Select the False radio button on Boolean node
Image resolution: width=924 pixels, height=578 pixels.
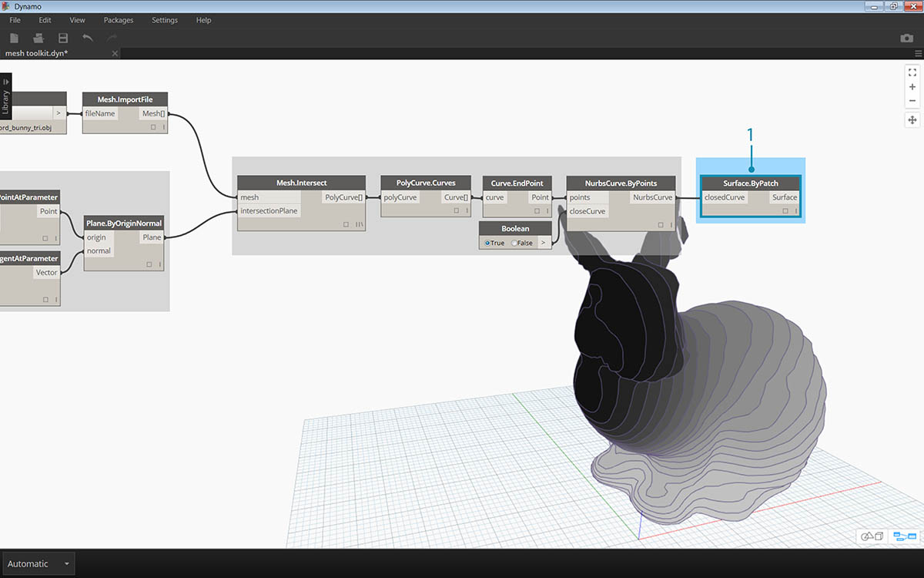[x=515, y=243]
